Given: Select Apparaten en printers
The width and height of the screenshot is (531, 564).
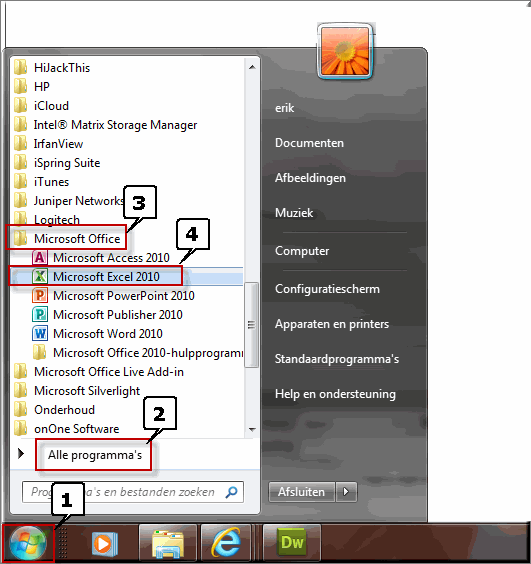Looking at the screenshot, I should (332, 324).
